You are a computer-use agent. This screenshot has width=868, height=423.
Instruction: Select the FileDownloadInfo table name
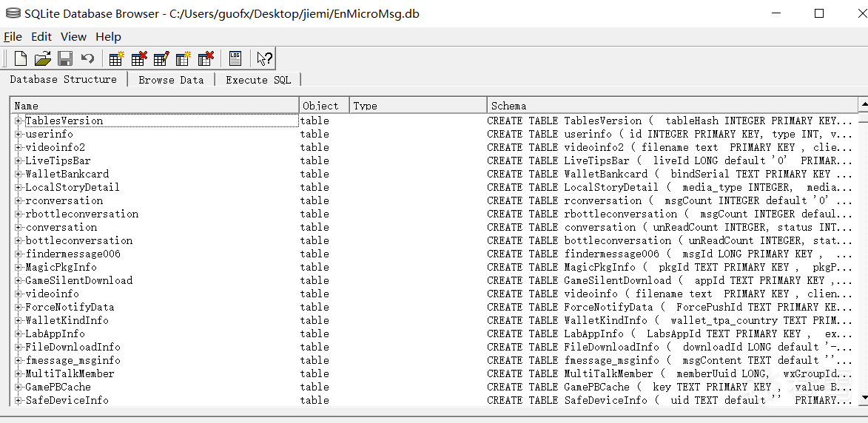[x=73, y=347]
